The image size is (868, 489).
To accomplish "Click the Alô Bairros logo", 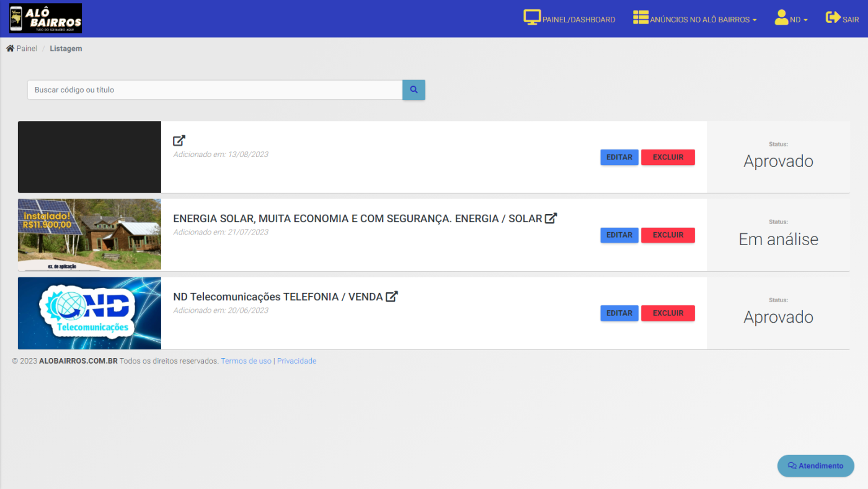I will pyautogui.click(x=45, y=19).
